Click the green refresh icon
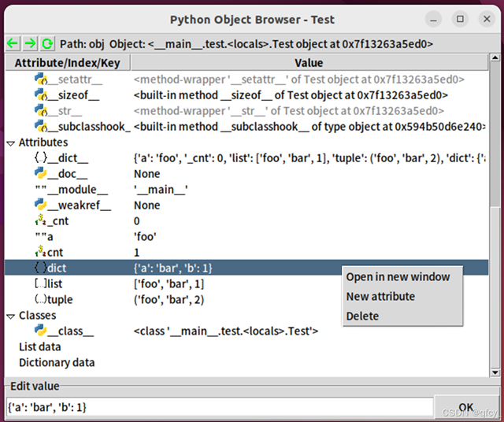 47,43
